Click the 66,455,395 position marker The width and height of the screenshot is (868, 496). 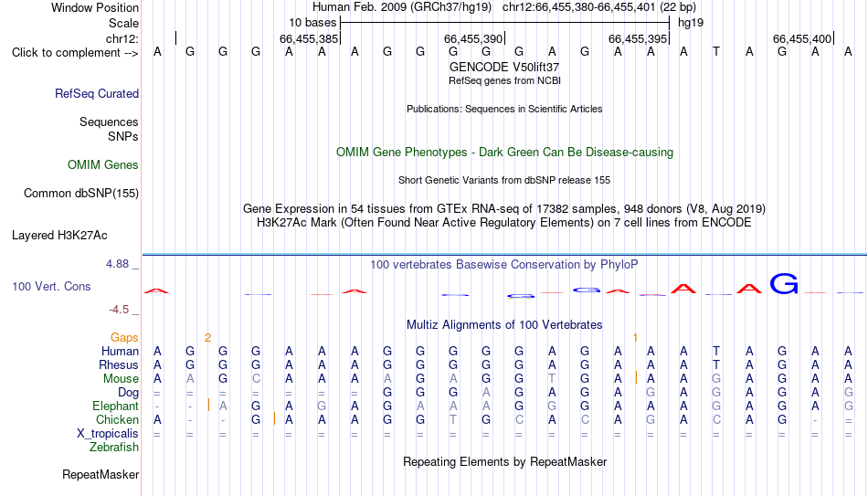(638, 38)
